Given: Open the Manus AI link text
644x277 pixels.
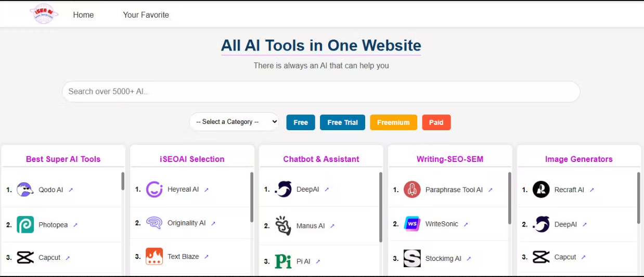Looking at the screenshot, I should [x=311, y=225].
